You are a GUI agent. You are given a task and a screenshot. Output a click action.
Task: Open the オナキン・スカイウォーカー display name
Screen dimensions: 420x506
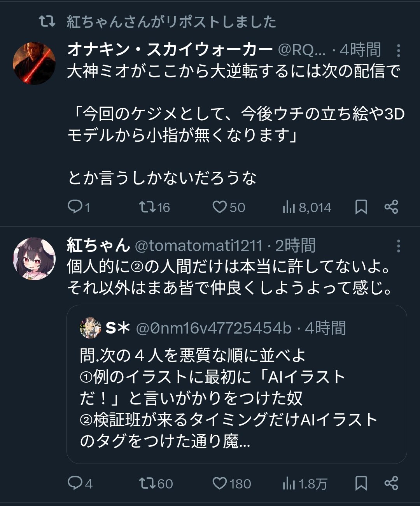(x=170, y=50)
